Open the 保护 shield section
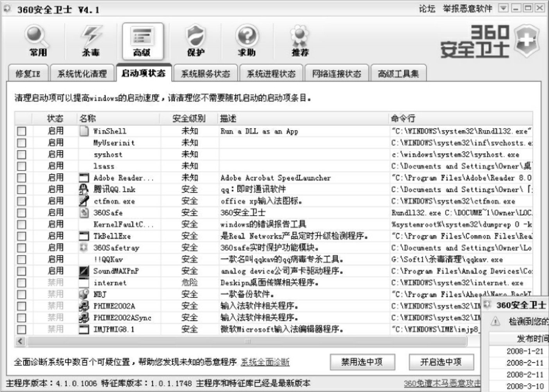 pos(196,41)
